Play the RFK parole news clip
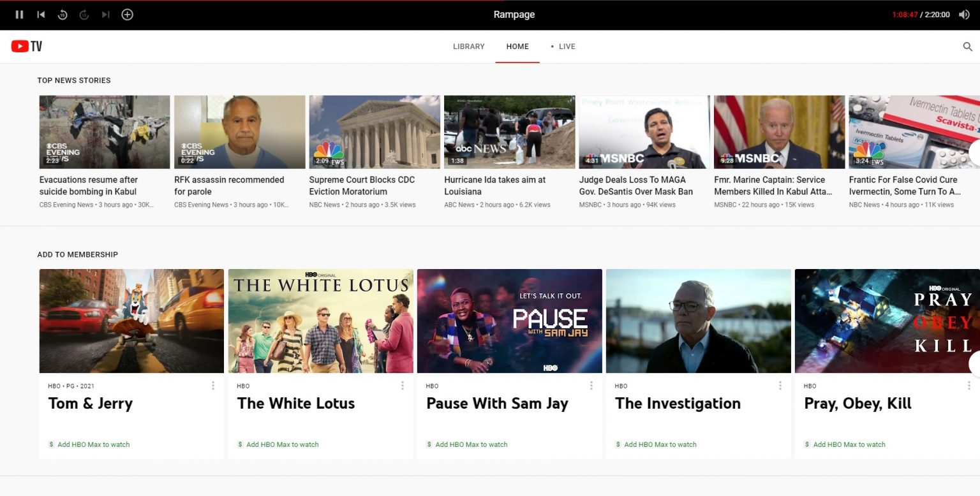Screen dimensions: 980x496 [239, 131]
